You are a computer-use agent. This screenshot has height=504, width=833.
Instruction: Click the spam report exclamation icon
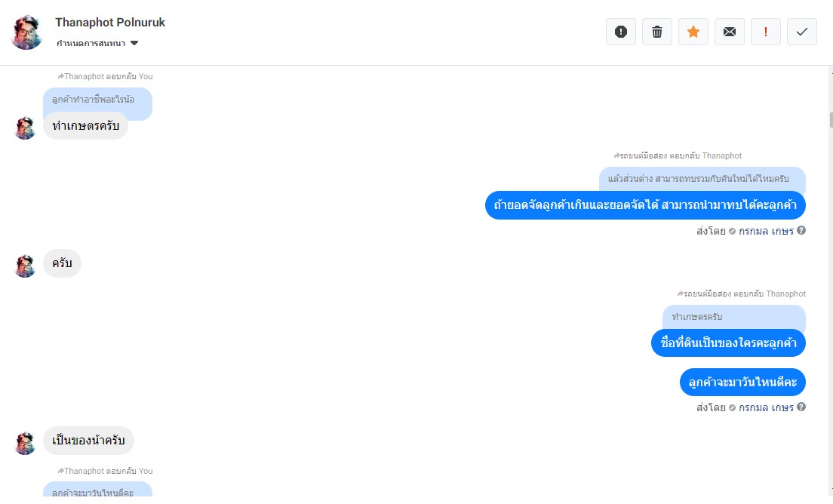620,32
